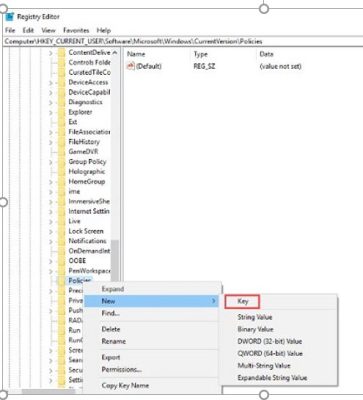Click the Notifications folder icon
This screenshot has height=400, width=363.
62,241
